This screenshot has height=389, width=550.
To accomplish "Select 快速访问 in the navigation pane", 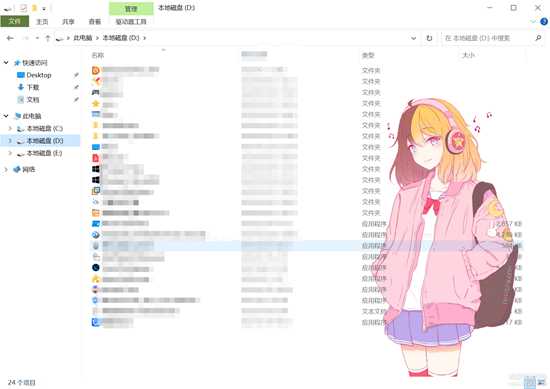I will (x=35, y=63).
